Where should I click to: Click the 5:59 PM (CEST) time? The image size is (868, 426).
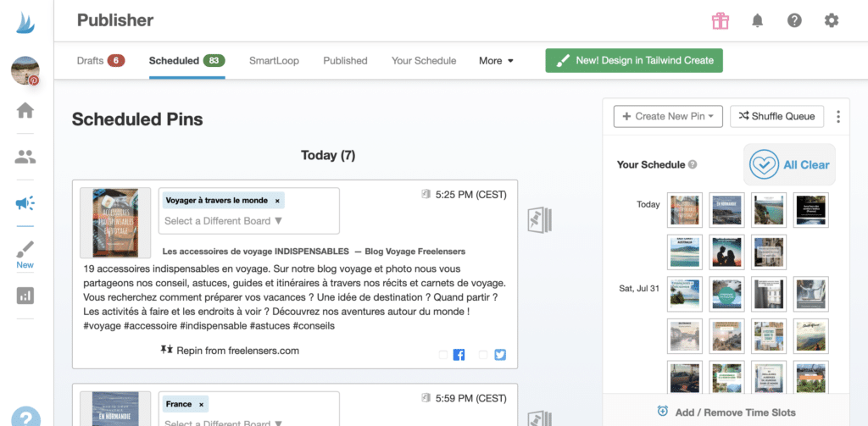tap(471, 398)
